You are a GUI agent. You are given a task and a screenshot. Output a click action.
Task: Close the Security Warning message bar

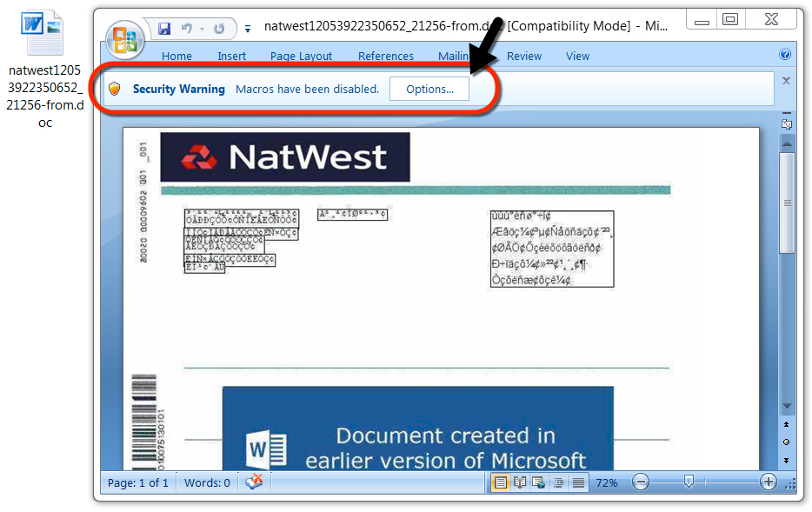pyautogui.click(x=786, y=81)
